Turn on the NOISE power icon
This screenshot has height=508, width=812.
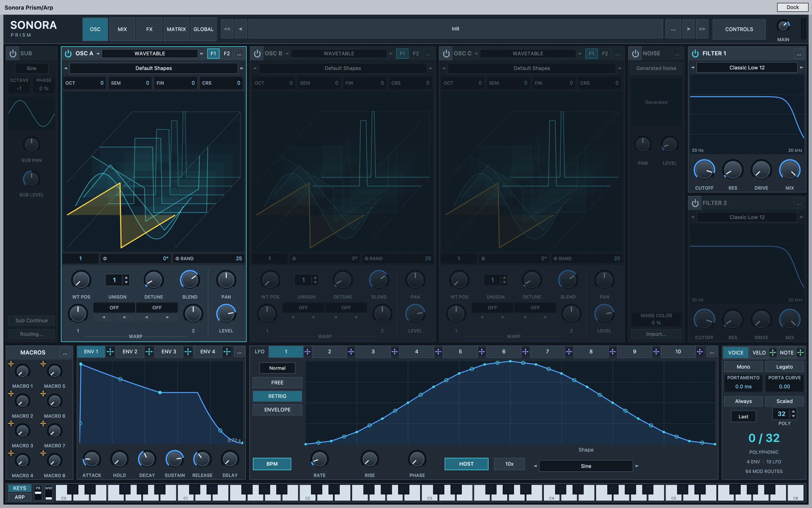[x=635, y=53]
